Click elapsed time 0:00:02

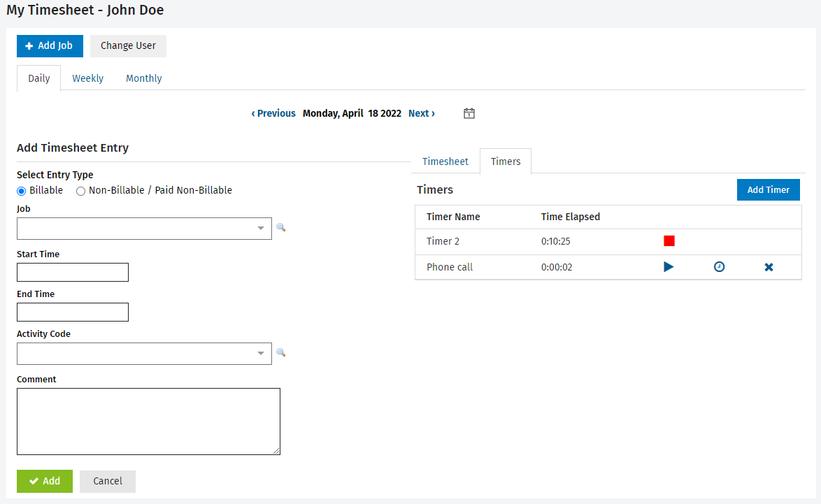coord(557,268)
